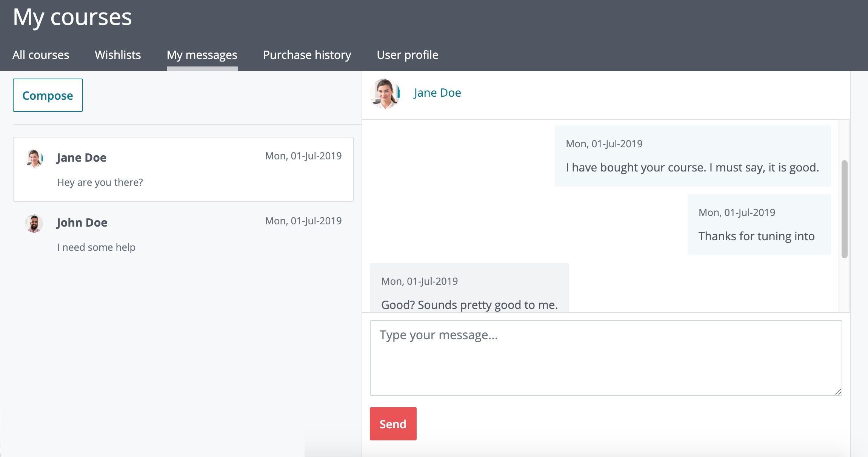
Task: Go to the Purchase history tab
Action: point(307,55)
